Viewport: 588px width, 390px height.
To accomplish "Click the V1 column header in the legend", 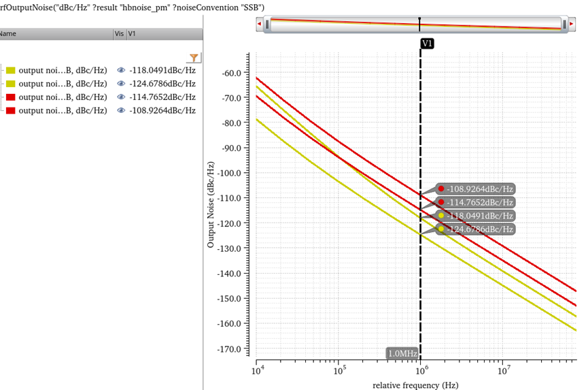I will [133, 33].
